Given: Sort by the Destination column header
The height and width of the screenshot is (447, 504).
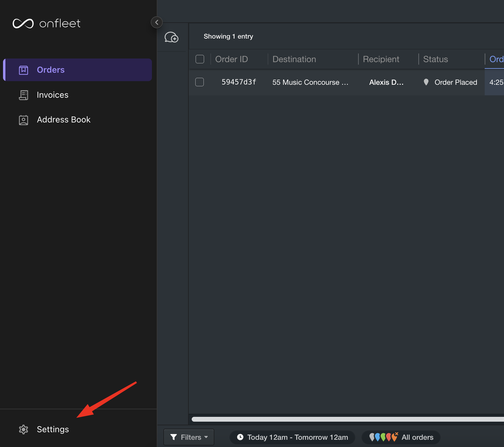Looking at the screenshot, I should tap(294, 59).
